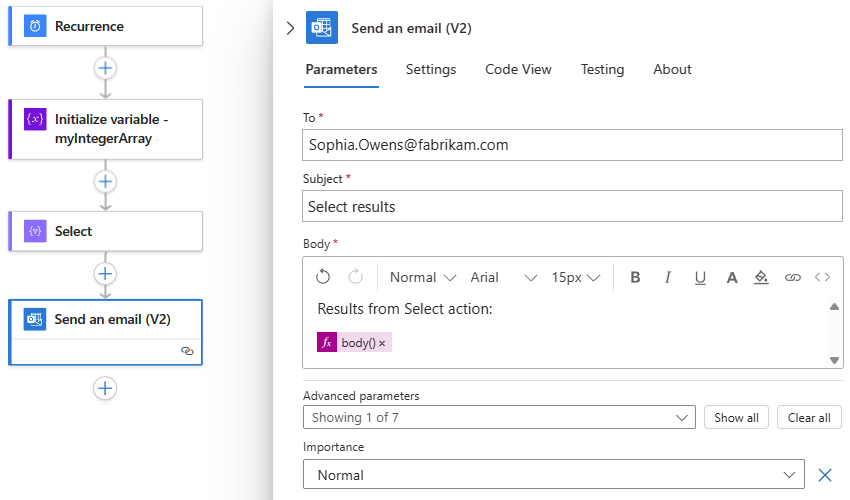Collapse the Send an email panel chevron

tap(290, 28)
